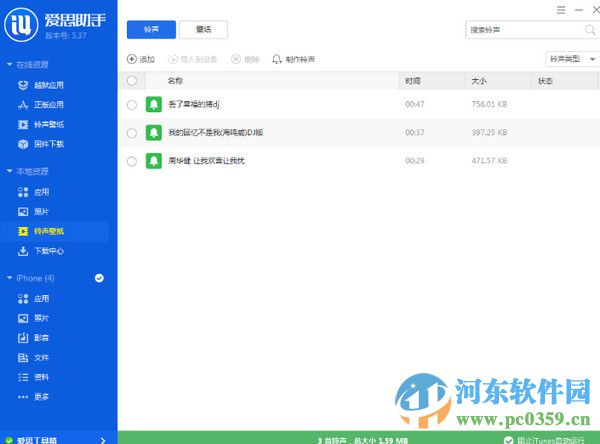Open the 铃声类型 dropdown

(572, 59)
